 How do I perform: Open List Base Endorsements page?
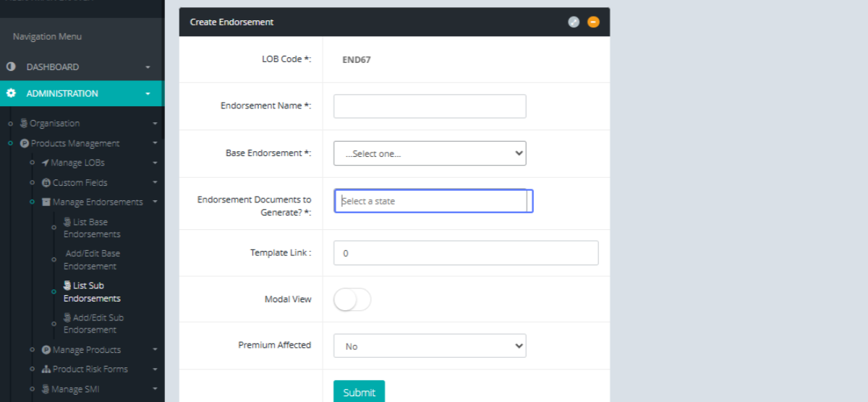coord(91,228)
